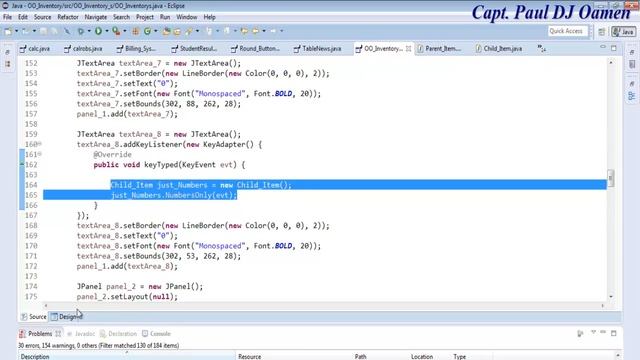Switch to the Parent_Item editor tab

click(x=439, y=49)
